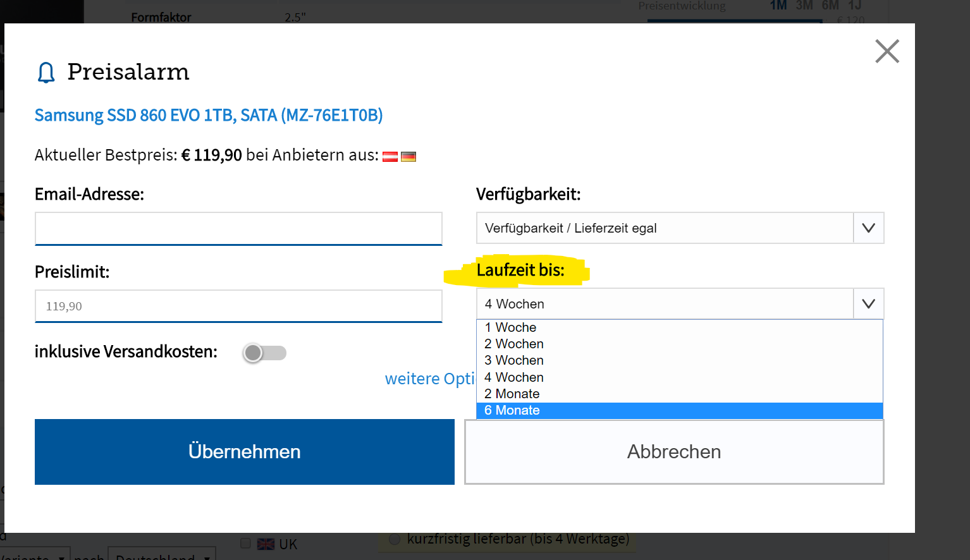Click the UK flag icon in background page
The width and height of the screenshot is (970, 560).
click(266, 544)
